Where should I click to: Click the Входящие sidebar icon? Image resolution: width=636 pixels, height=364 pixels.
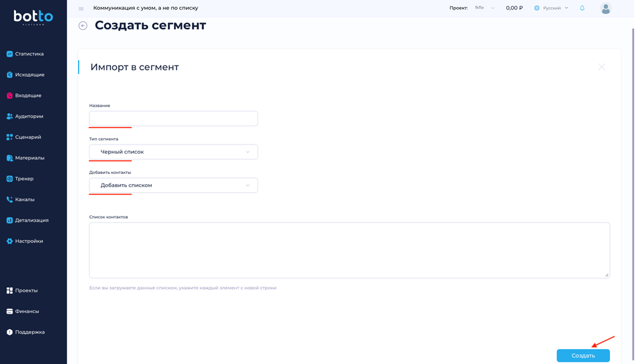(x=9, y=96)
